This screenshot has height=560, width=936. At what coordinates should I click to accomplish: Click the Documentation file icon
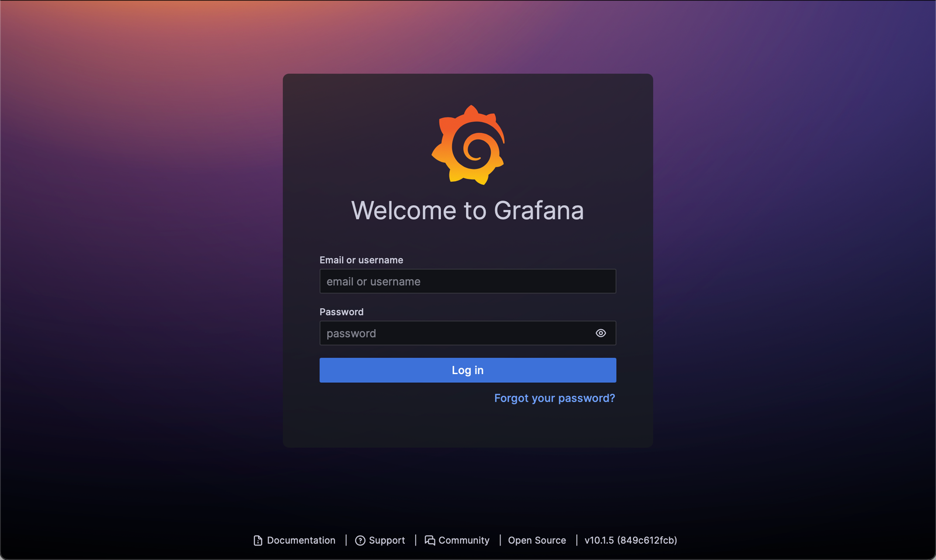coord(258,541)
